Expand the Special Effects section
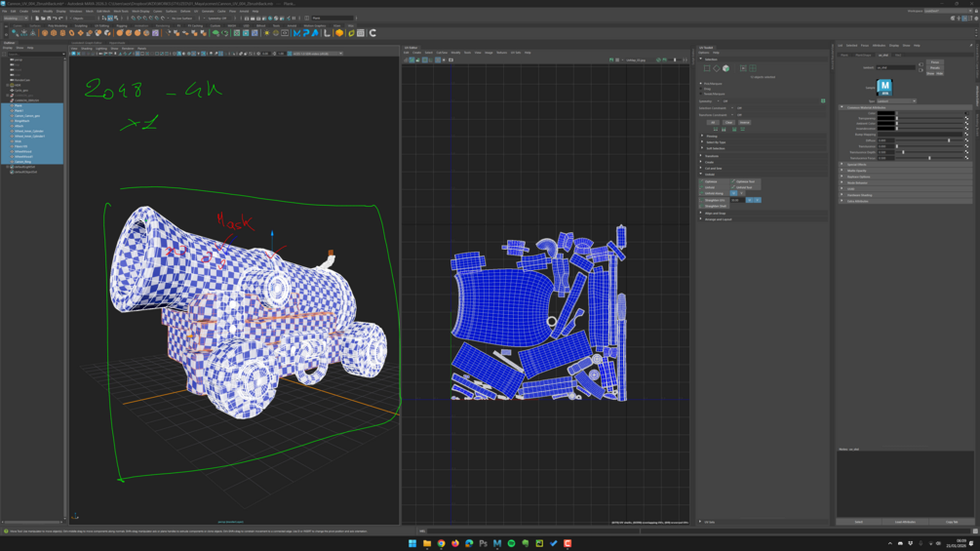This screenshot has height=551, width=980. click(x=856, y=165)
